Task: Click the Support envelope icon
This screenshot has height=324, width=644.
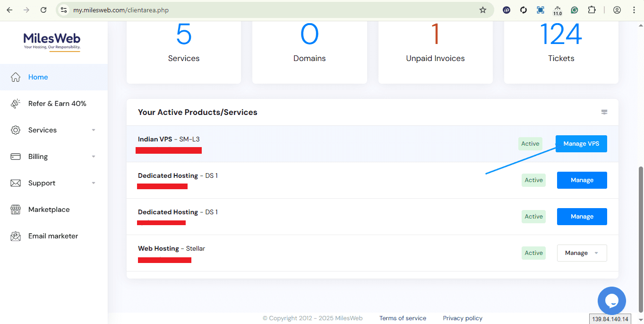Action: tap(16, 183)
